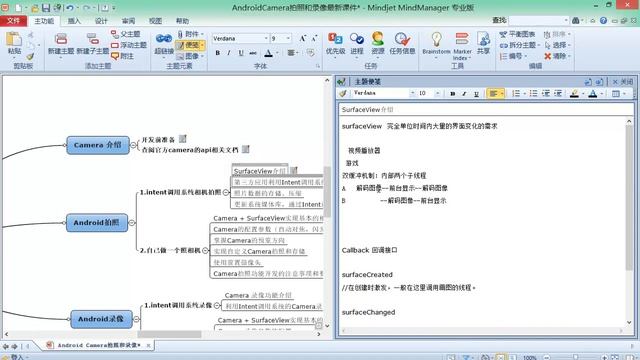Select the Android拍照 topic
This screenshot has height=360, width=640.
[x=97, y=222]
